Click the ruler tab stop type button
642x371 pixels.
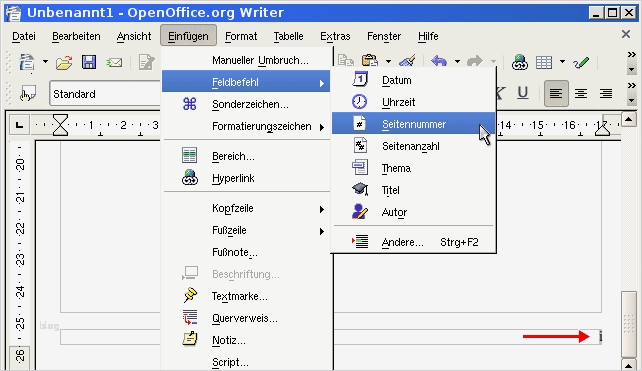tap(19, 125)
